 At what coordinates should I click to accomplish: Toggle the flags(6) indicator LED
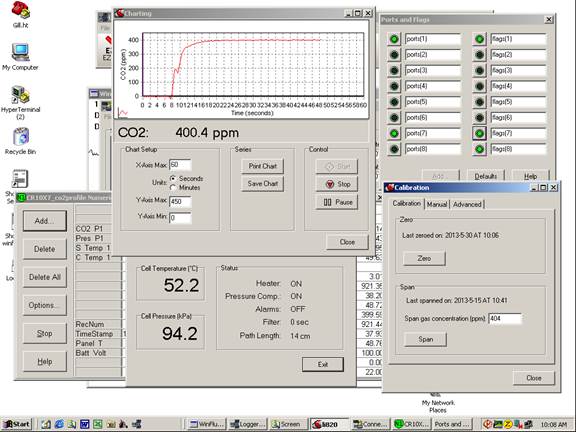[479, 118]
